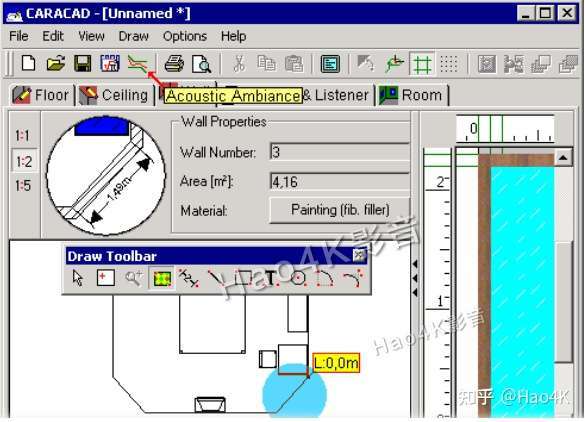Set preview scale to 1:2

click(24, 161)
